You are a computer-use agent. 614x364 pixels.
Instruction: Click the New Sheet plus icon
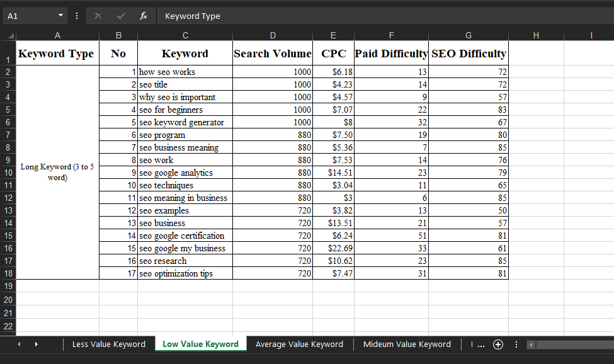pos(497,344)
